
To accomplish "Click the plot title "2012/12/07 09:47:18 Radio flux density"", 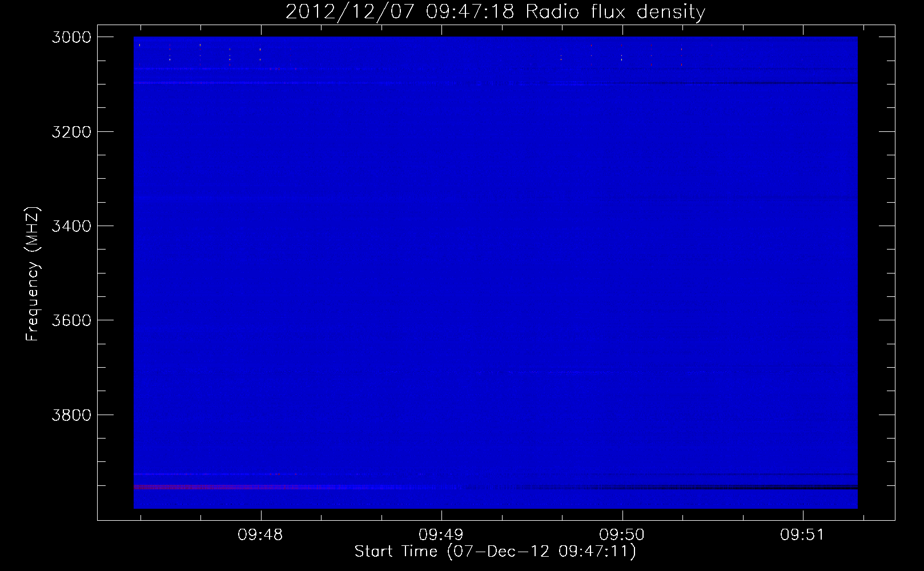I will (495, 11).
